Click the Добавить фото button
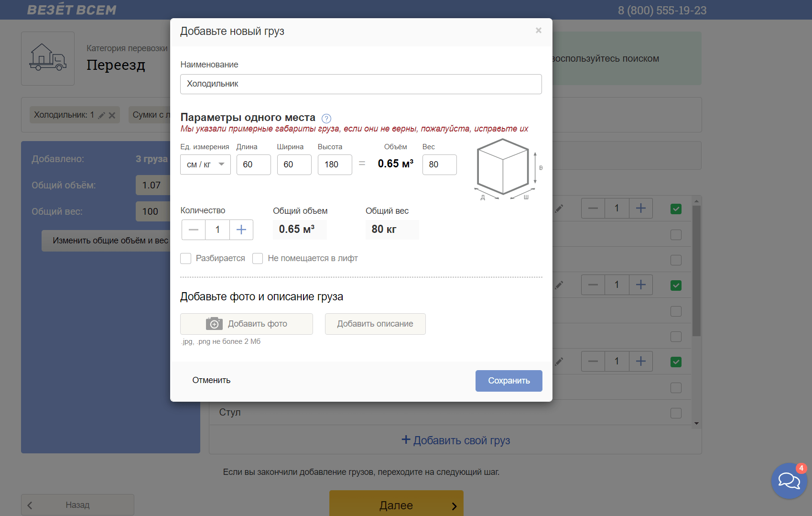The width and height of the screenshot is (812, 516). point(247,324)
